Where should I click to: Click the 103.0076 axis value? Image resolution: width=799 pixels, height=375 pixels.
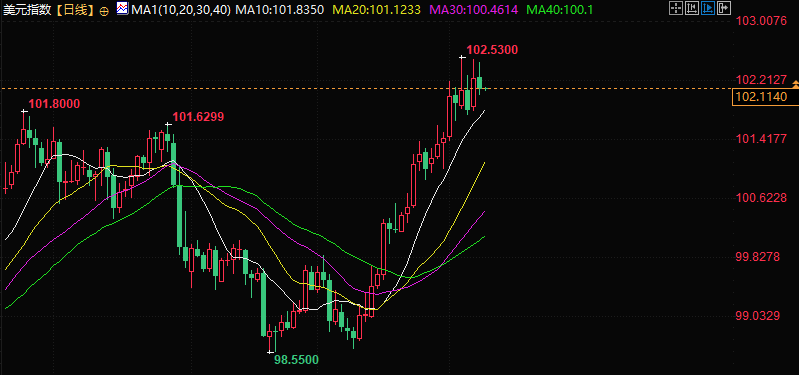point(762,21)
